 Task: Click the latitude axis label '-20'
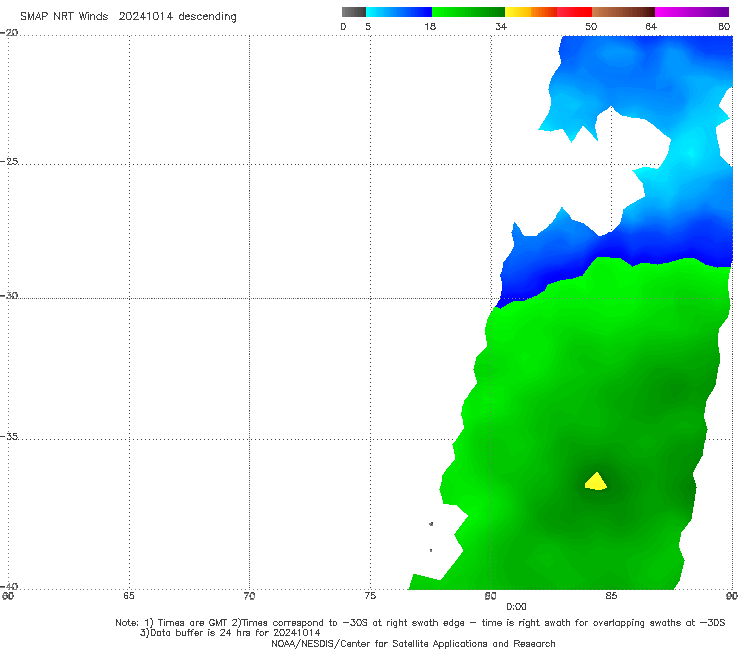[9, 33]
